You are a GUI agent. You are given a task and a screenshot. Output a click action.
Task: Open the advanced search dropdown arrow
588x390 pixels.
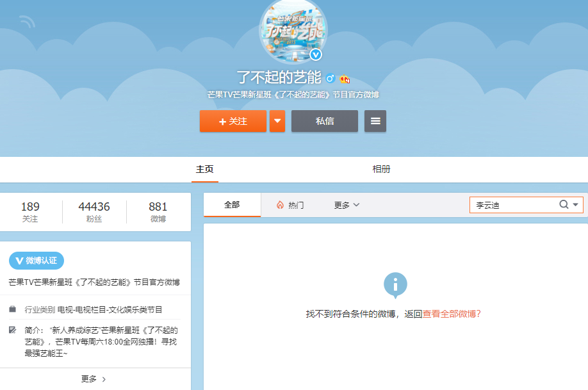pos(576,205)
